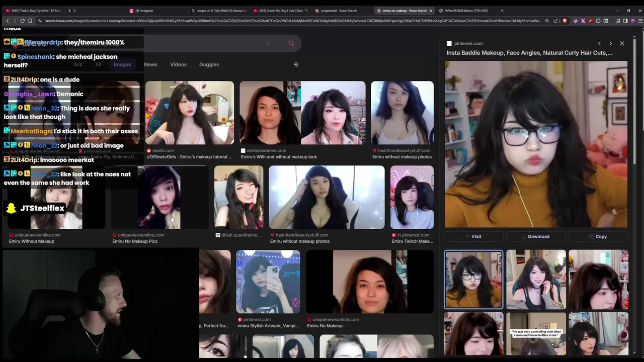This screenshot has width=644, height=362.
Task: Open the related thumbnail captioned 'He was very controlling'
Action: (x=536, y=334)
